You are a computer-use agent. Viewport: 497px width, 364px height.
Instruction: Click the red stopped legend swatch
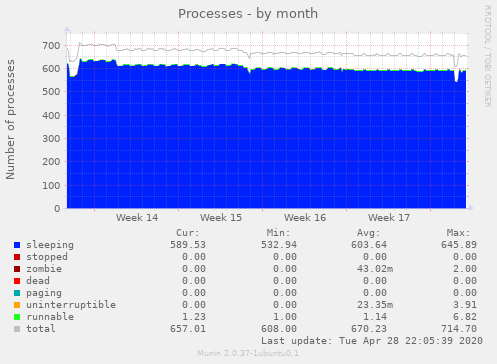[17, 257]
